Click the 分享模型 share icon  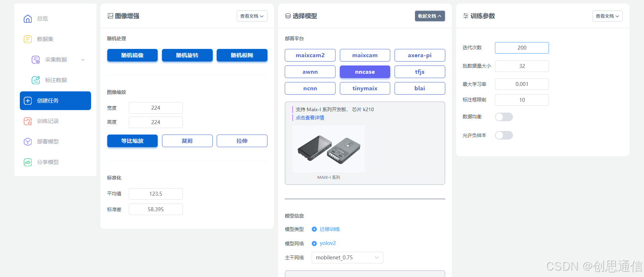pyautogui.click(x=28, y=162)
